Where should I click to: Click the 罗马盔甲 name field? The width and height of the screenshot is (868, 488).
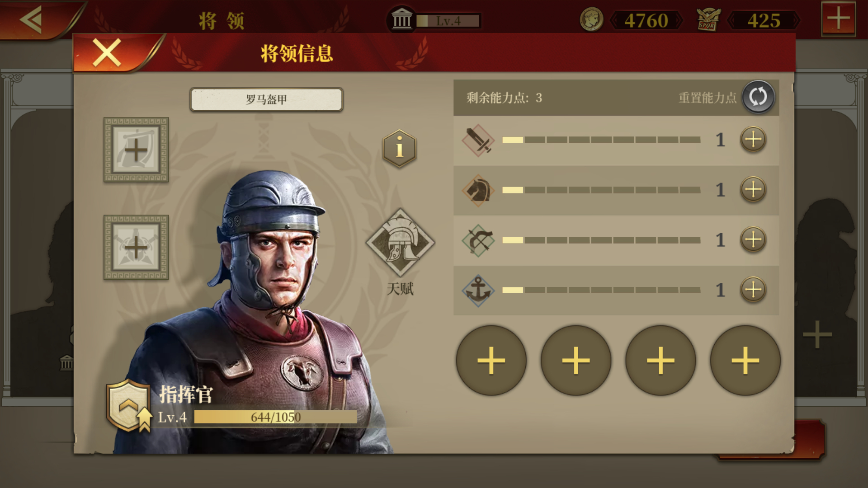click(x=266, y=99)
